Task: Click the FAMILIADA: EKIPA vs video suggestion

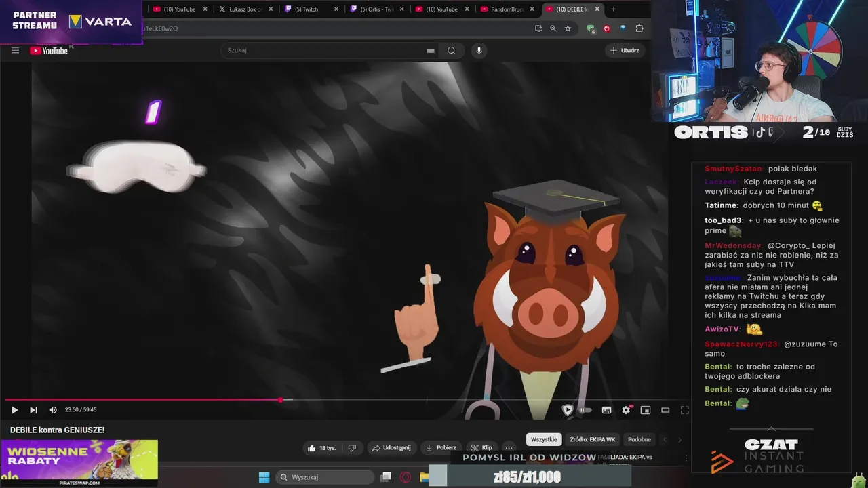Action: (625, 457)
